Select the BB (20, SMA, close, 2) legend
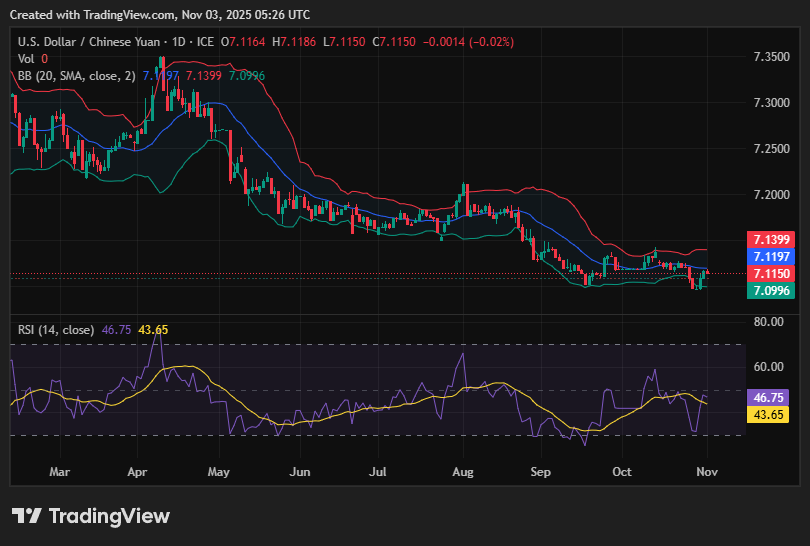This screenshot has width=810, height=546. [x=76, y=75]
